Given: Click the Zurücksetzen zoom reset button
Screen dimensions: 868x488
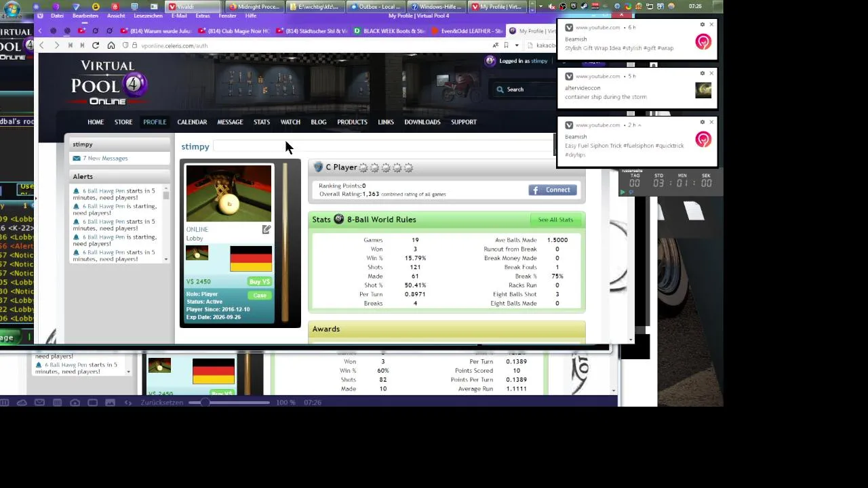Looking at the screenshot, I should (x=162, y=403).
